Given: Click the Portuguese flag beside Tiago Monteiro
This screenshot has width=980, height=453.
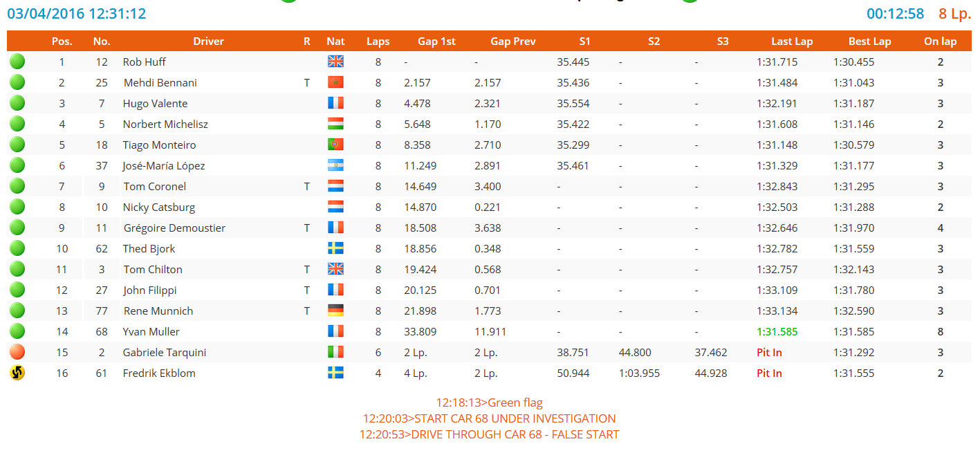Looking at the screenshot, I should click(x=335, y=145).
